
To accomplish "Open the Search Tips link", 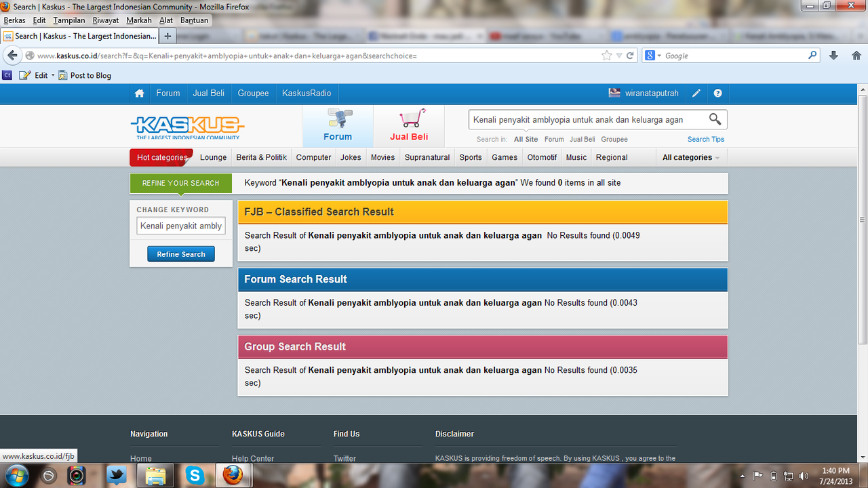I will coord(706,139).
